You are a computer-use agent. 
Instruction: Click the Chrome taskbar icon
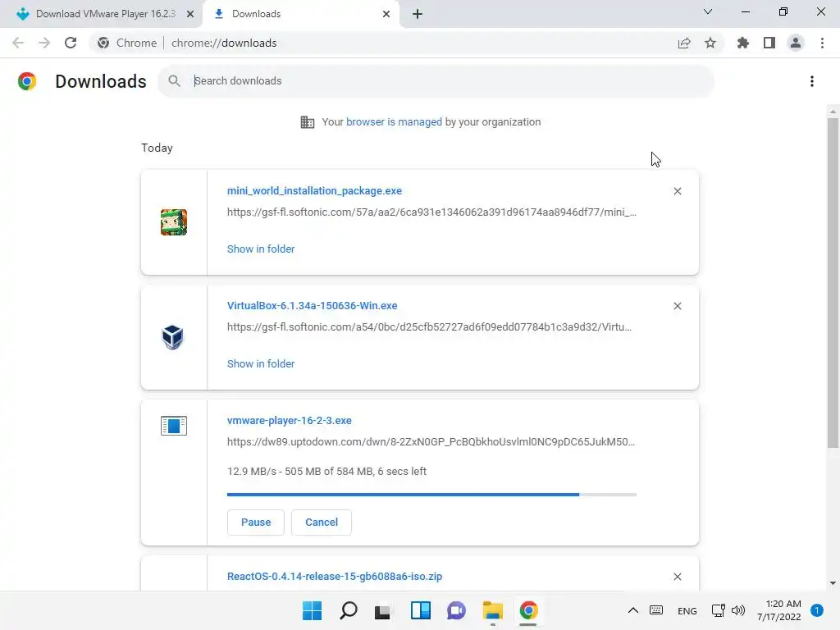528,610
